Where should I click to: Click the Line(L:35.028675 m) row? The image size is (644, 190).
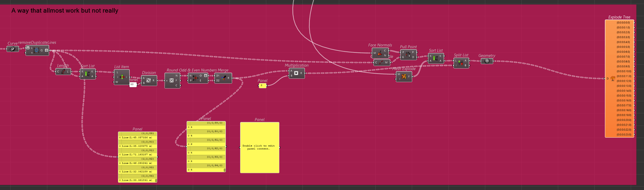(x=137, y=146)
